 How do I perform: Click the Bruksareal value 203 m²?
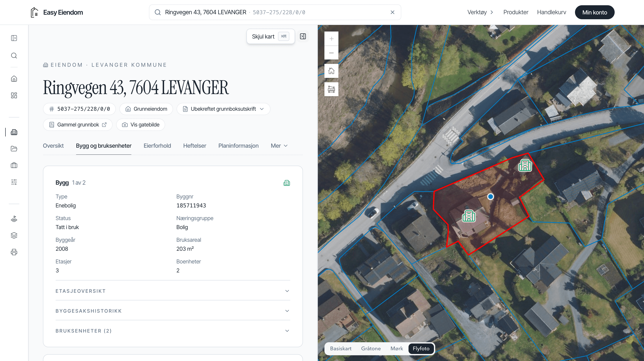tap(185, 249)
